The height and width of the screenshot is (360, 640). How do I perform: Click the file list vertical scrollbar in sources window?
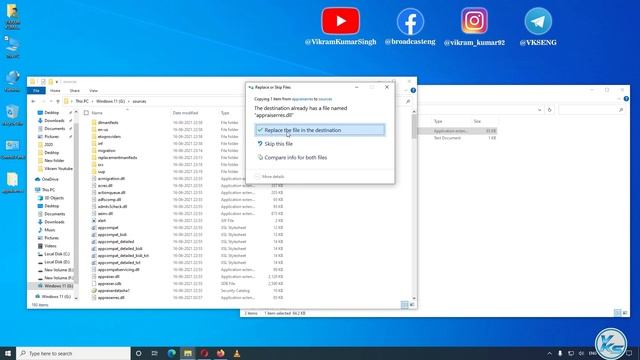tap(414, 127)
